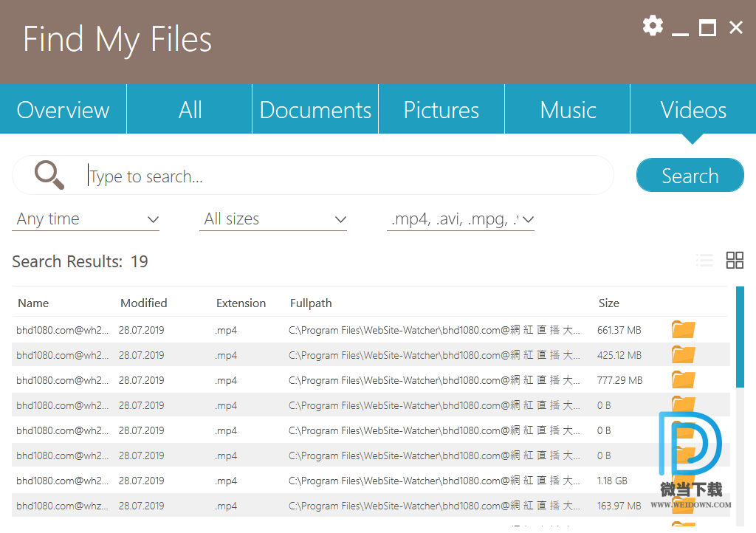Screen dimensions: 756x533
Task: Select the row with size 777.29 MB
Action: point(371,380)
